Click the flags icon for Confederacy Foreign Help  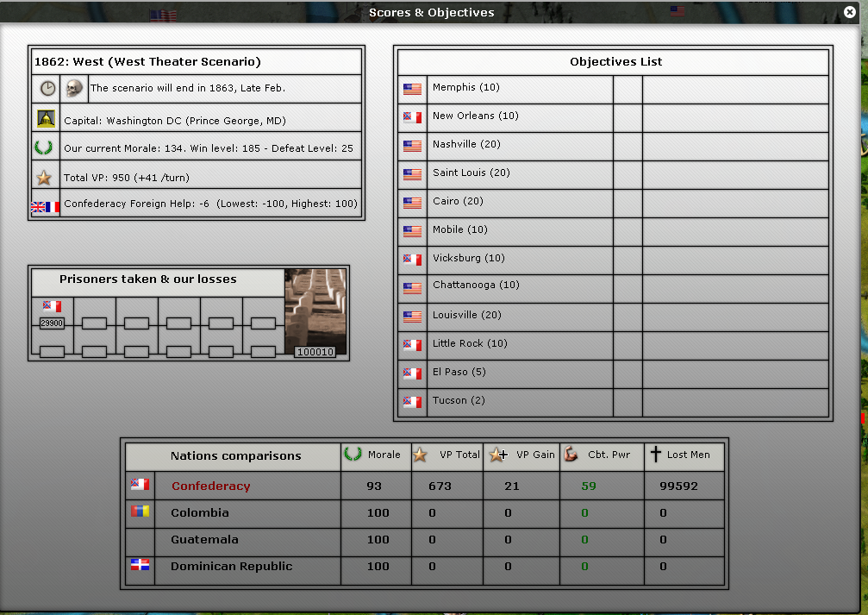(x=45, y=206)
